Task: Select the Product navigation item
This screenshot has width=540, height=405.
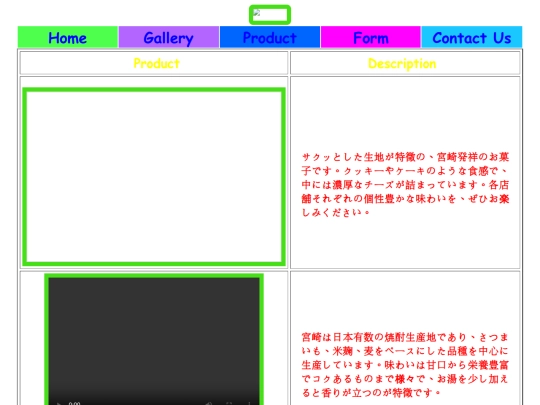Action: coord(270,37)
